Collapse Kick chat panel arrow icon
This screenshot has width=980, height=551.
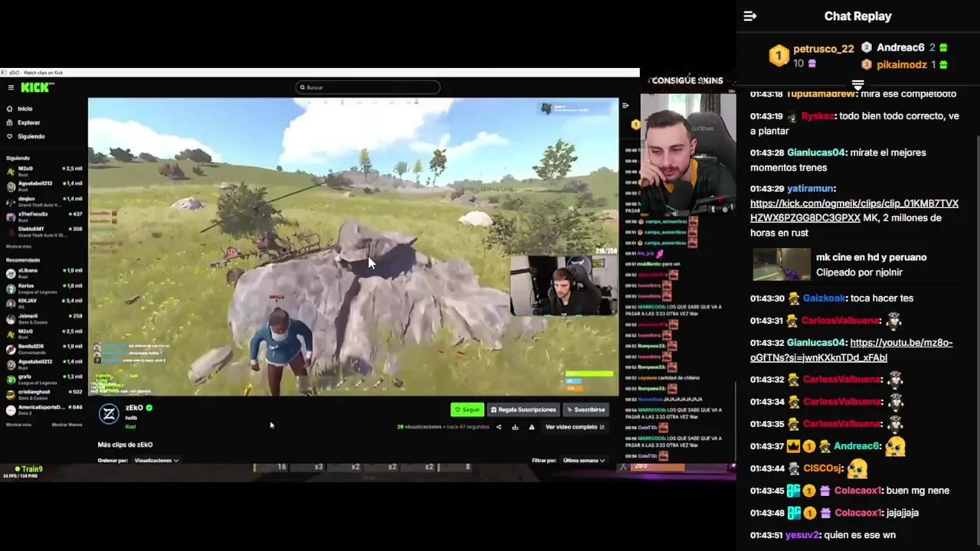pos(626,106)
